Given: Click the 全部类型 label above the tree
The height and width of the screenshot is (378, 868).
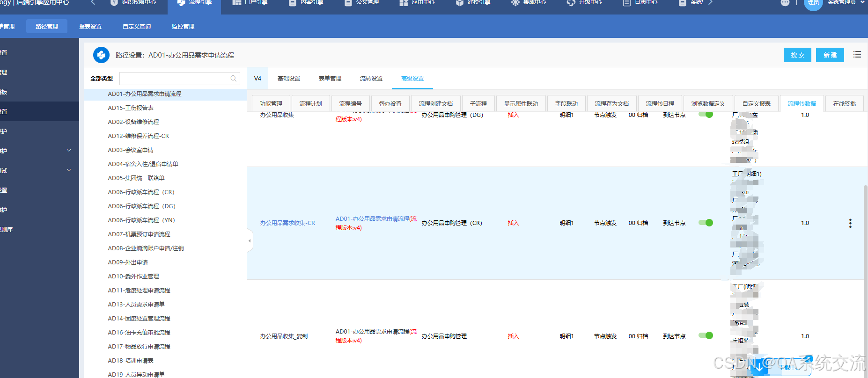Looking at the screenshot, I should (x=102, y=79).
